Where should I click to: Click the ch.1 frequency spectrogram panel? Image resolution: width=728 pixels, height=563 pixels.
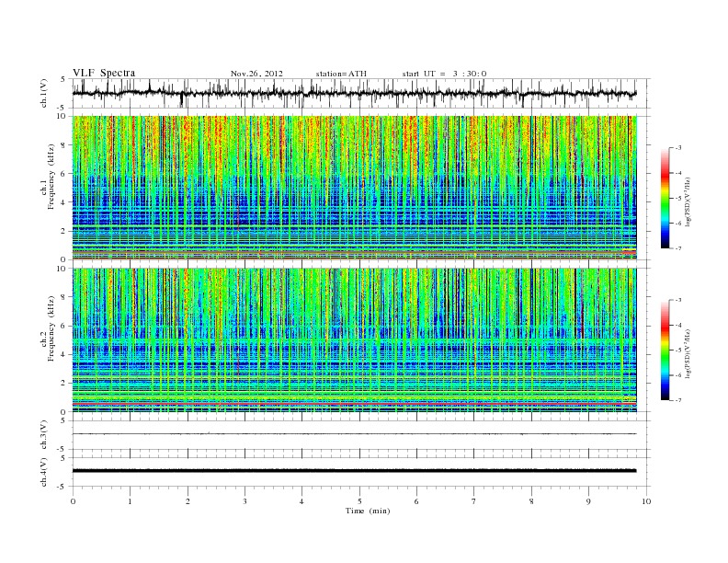[x=355, y=188]
